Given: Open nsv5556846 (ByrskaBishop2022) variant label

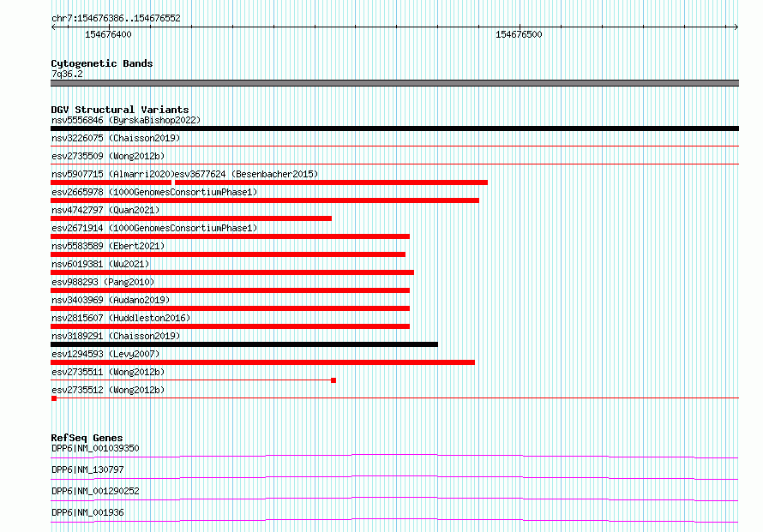Looking at the screenshot, I should click(x=126, y=120).
